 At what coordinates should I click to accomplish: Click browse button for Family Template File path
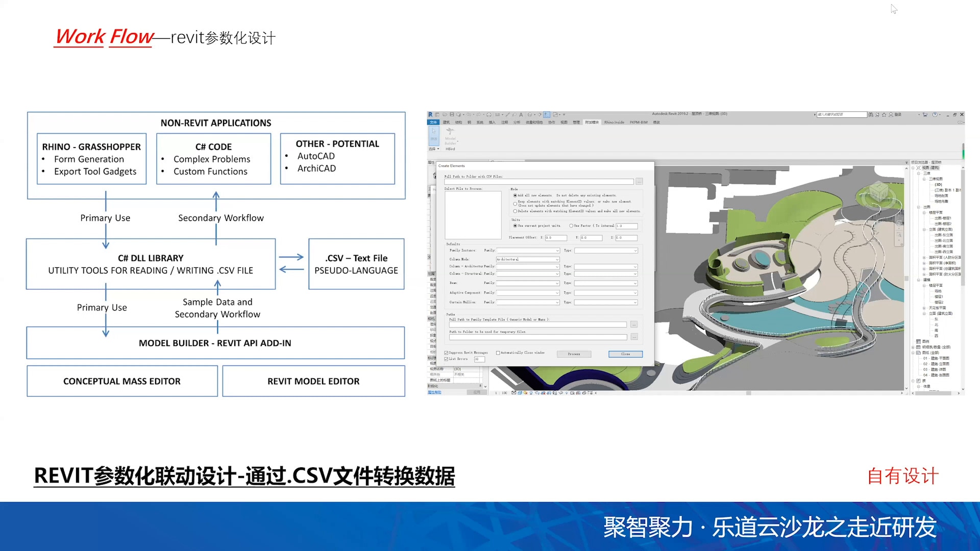coord(634,324)
